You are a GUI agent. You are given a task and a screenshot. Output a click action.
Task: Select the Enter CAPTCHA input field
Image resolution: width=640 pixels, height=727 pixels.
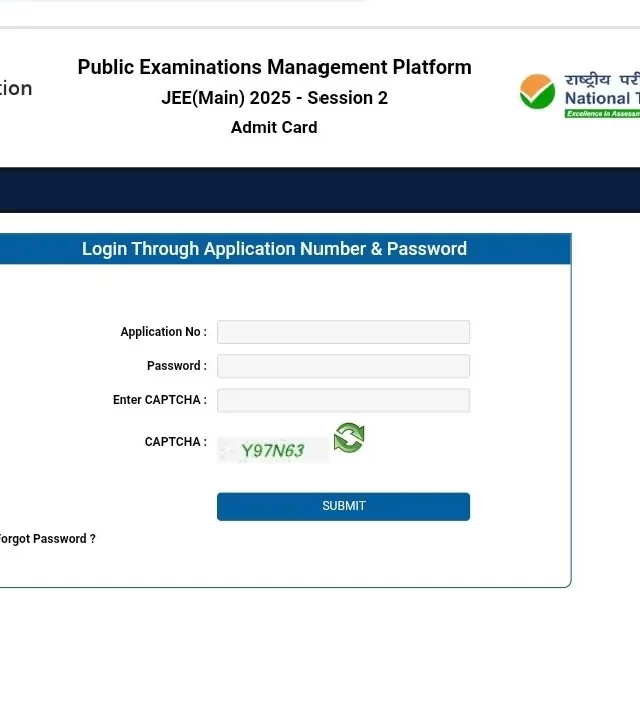[x=343, y=400]
